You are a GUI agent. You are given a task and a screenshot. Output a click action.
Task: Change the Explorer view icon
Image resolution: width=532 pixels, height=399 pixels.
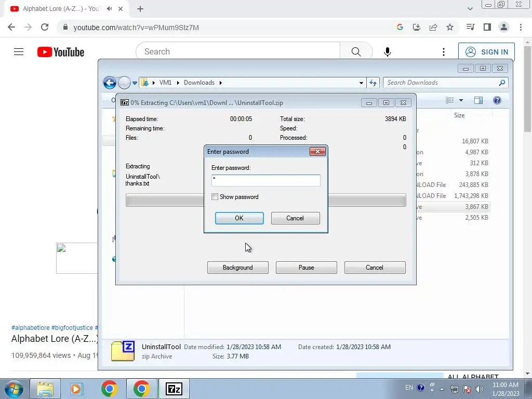pos(450,100)
